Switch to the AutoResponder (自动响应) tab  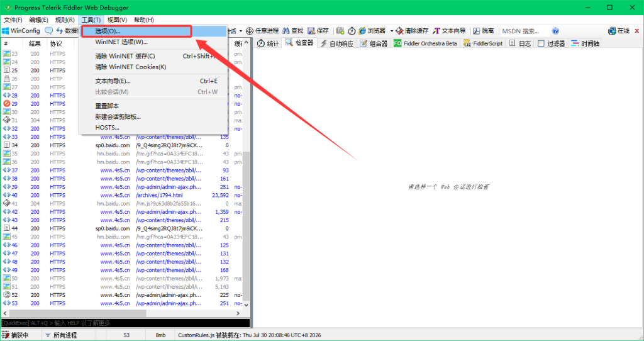click(x=337, y=43)
